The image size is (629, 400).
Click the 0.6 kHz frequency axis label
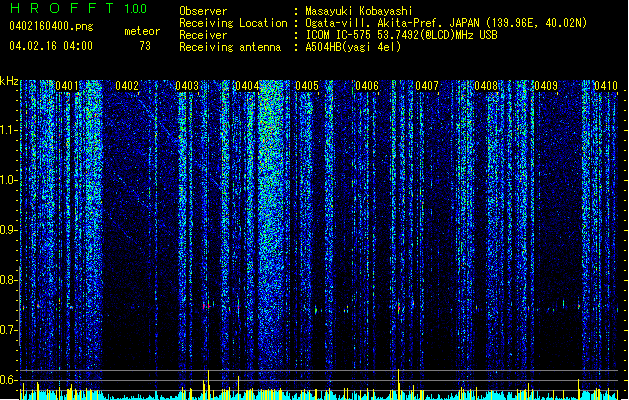coord(9,380)
